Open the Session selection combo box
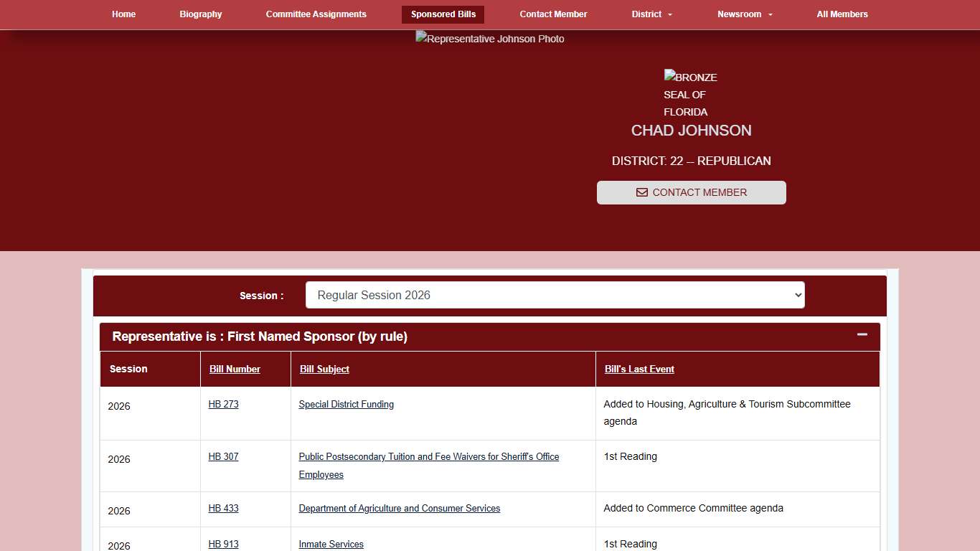 [555, 295]
